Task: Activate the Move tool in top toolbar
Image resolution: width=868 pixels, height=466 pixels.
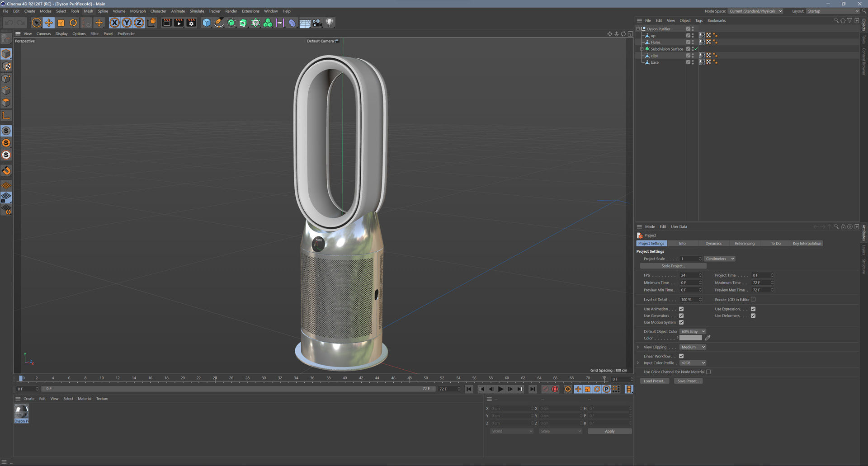Action: tap(49, 23)
